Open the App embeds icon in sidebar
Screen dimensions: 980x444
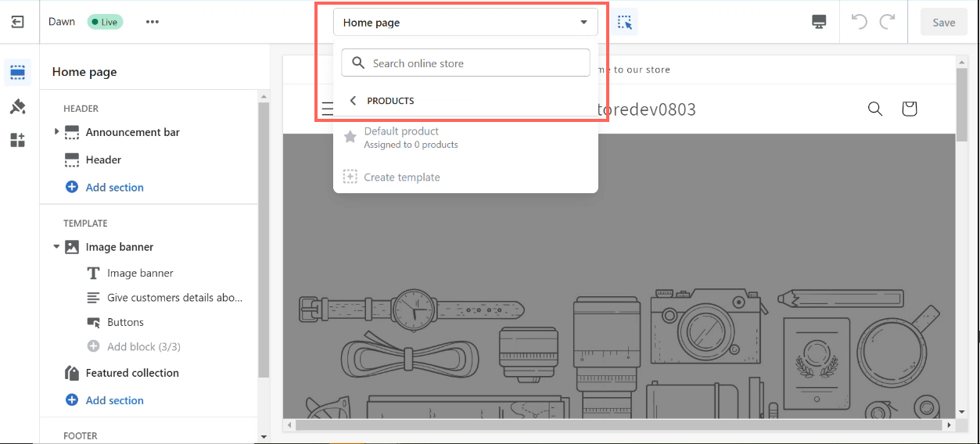[x=17, y=140]
